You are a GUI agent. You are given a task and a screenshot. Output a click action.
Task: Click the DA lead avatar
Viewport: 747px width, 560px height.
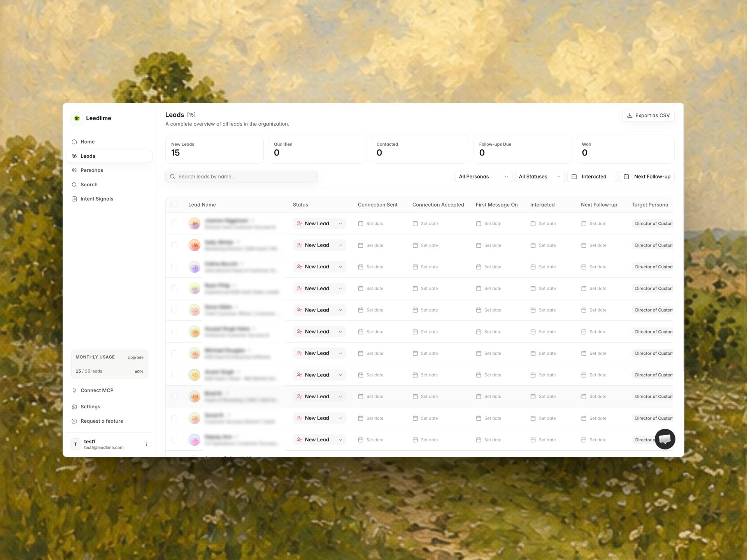point(195,439)
